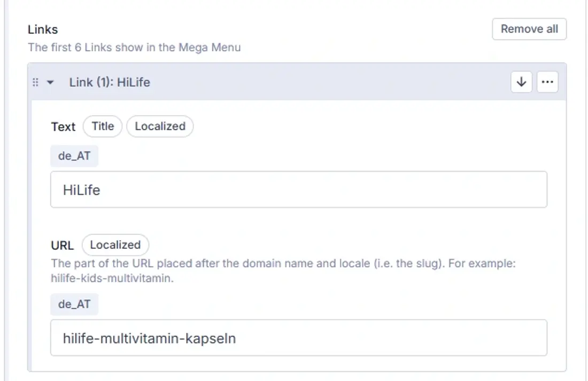
Task: Focus the Text field containing HiLife
Action: tap(299, 189)
